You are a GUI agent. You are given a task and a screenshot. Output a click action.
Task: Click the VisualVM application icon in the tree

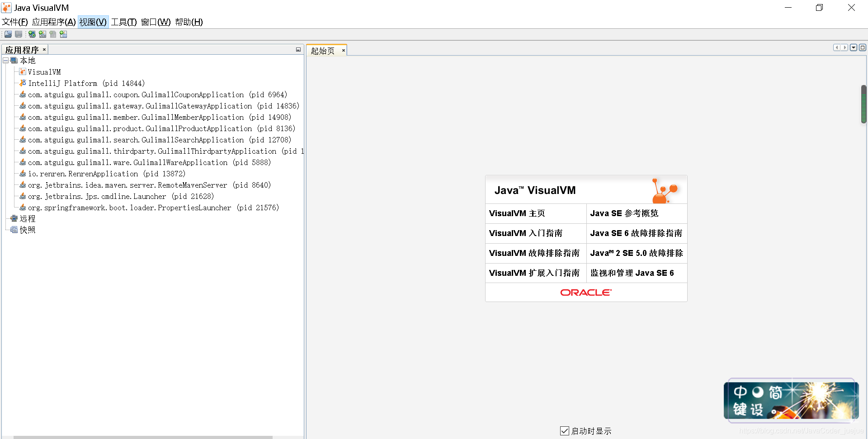click(23, 72)
